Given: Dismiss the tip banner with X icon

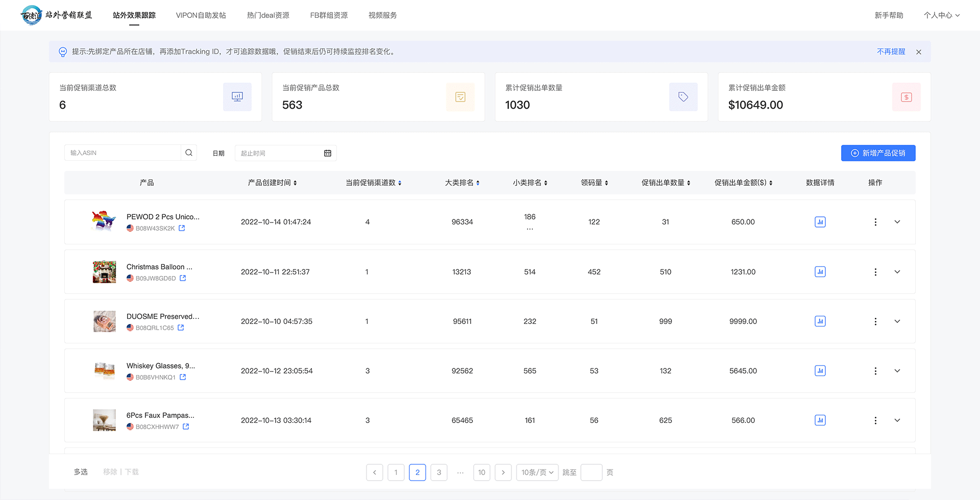Looking at the screenshot, I should coord(918,52).
